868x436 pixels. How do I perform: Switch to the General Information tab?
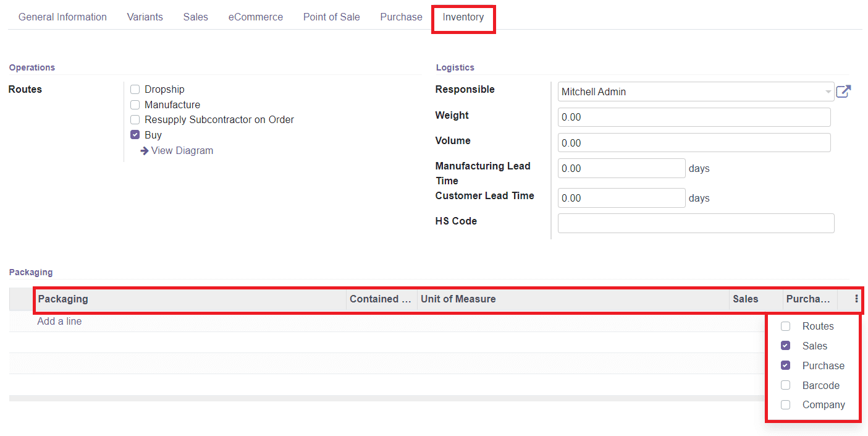(x=62, y=17)
